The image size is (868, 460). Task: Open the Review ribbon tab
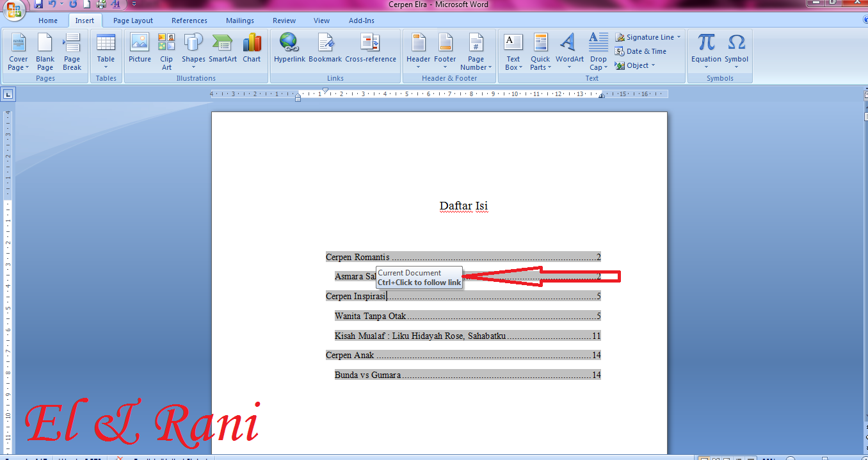[x=284, y=20]
